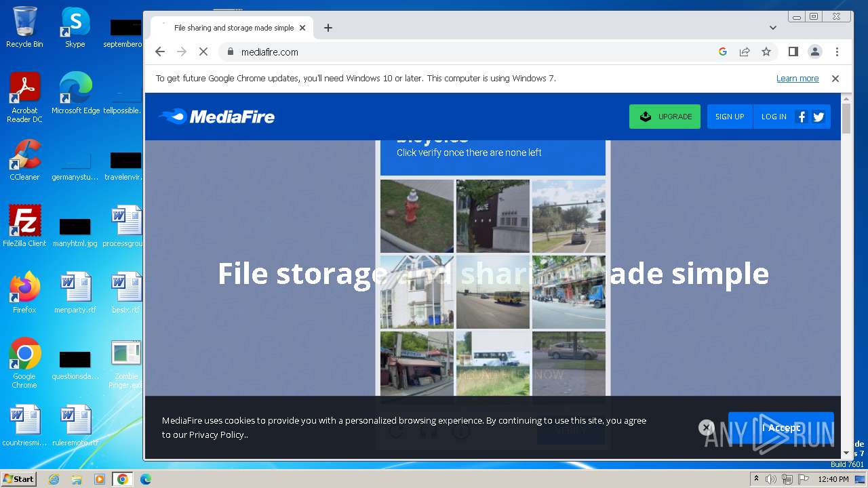Open the Chrome profile avatar
Image resolution: width=868 pixels, height=488 pixels.
pos(815,52)
